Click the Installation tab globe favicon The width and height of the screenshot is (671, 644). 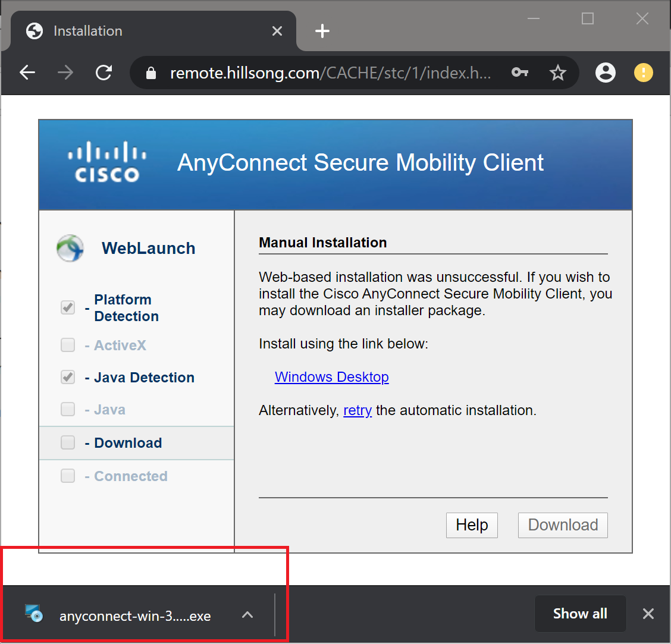tap(35, 31)
